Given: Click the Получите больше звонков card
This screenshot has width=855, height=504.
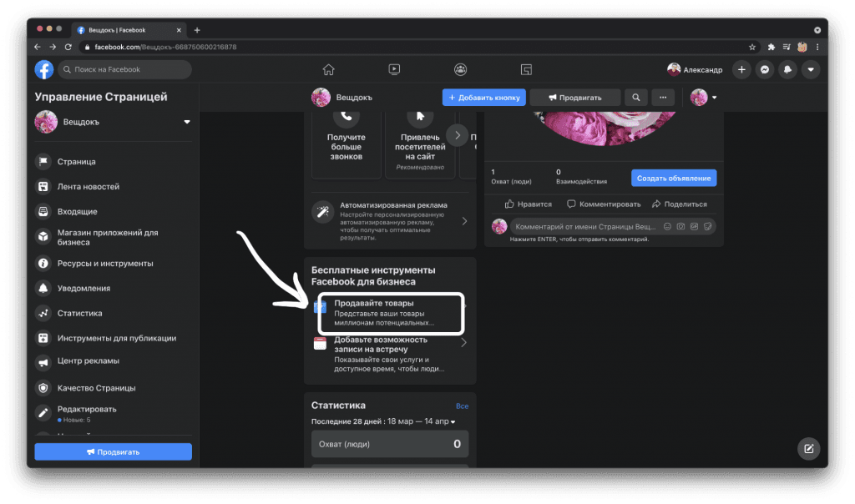Looking at the screenshot, I should 347,144.
